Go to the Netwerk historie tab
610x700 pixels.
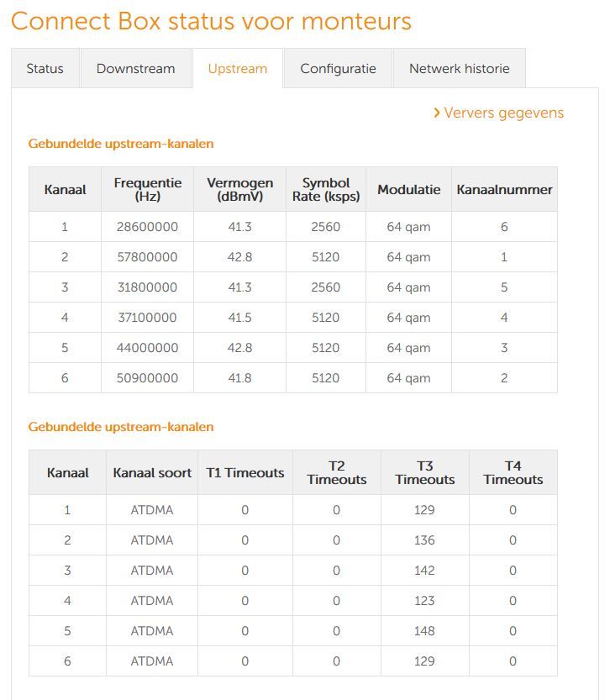[459, 68]
